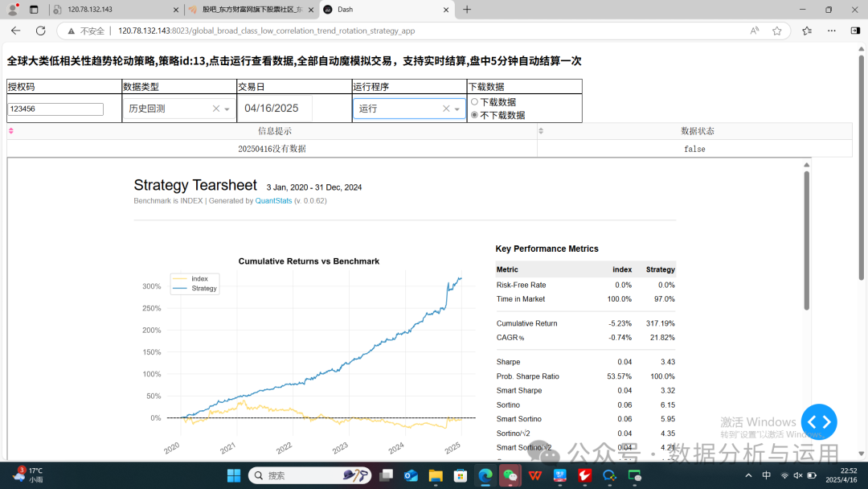Open Microsoft Store from taskbar
The width and height of the screenshot is (868, 489).
pos(460,475)
